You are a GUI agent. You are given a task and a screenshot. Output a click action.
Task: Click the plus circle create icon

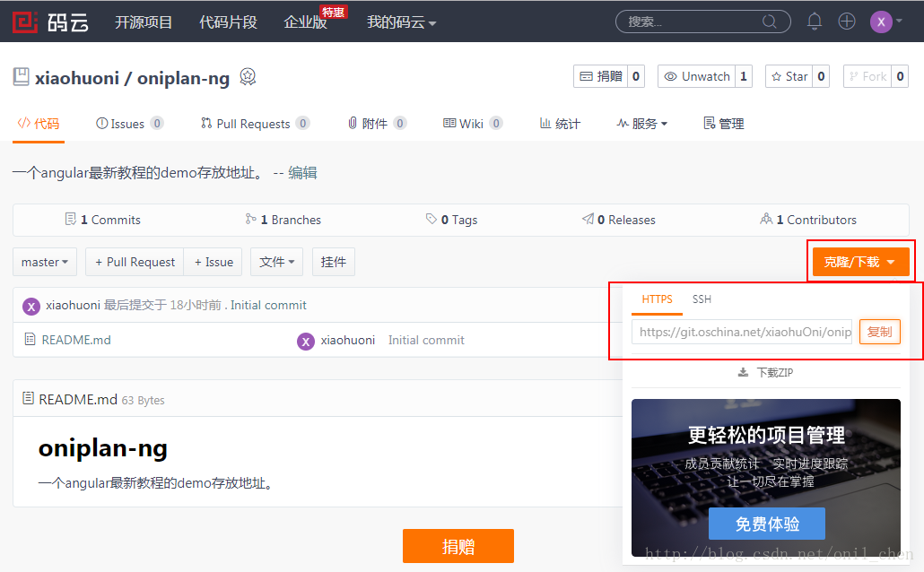847,22
